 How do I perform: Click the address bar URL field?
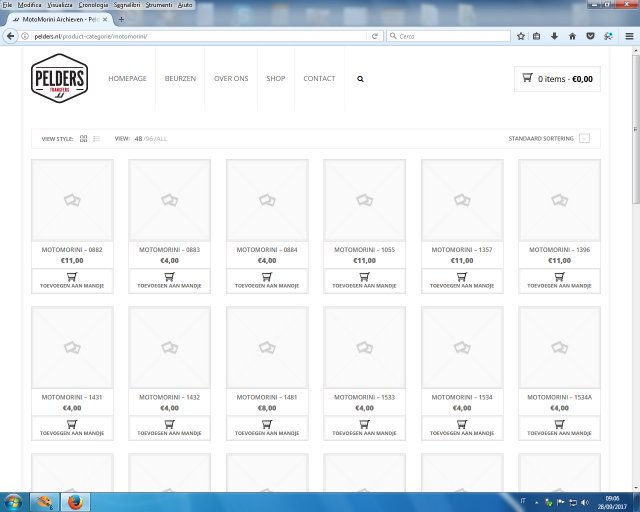(198, 36)
